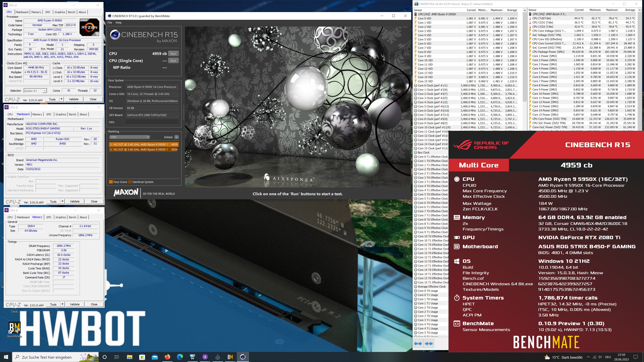Viewport: 644px width, 362px height.
Task: Click the network Wi-Fi tray icon
Action: [595, 357]
